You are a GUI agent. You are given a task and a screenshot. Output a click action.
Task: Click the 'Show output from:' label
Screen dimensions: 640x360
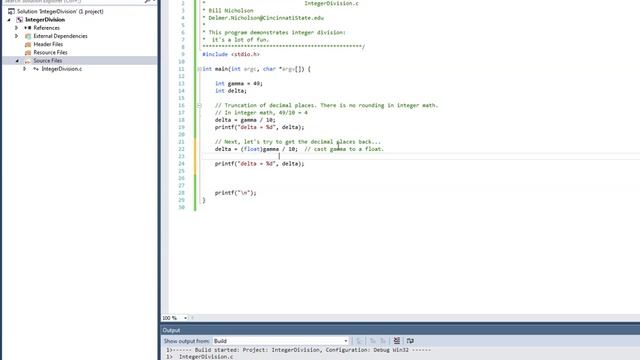coord(187,341)
